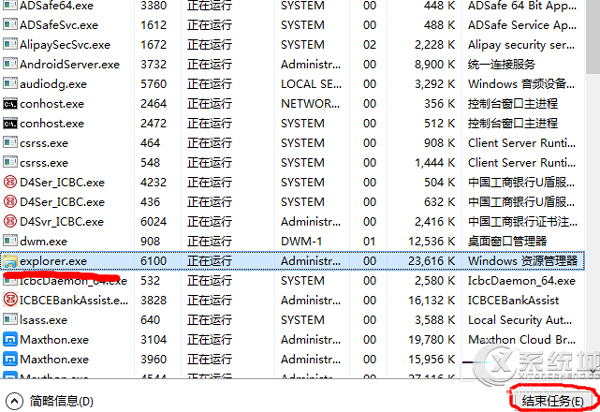The width and height of the screenshot is (600, 412).
Task: Click the 结束任务(E) button
Action: point(553,401)
